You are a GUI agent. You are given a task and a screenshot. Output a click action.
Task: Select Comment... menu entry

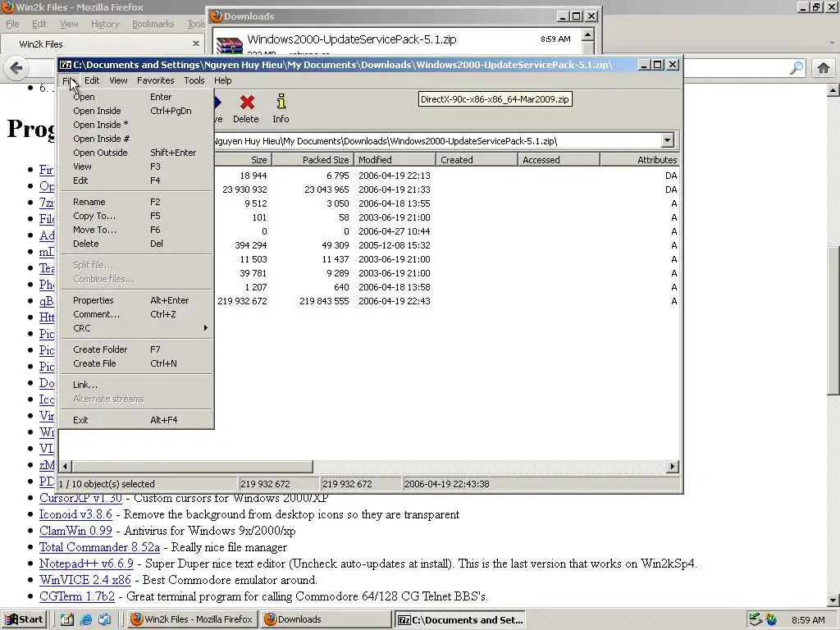[x=136, y=314]
